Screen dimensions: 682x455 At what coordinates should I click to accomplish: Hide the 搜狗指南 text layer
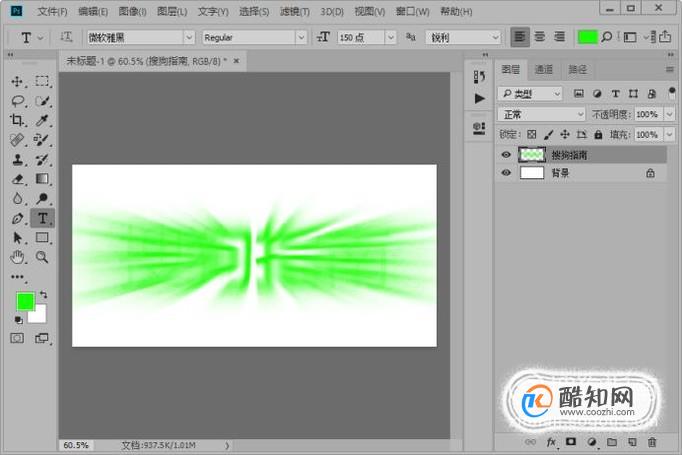coord(506,155)
